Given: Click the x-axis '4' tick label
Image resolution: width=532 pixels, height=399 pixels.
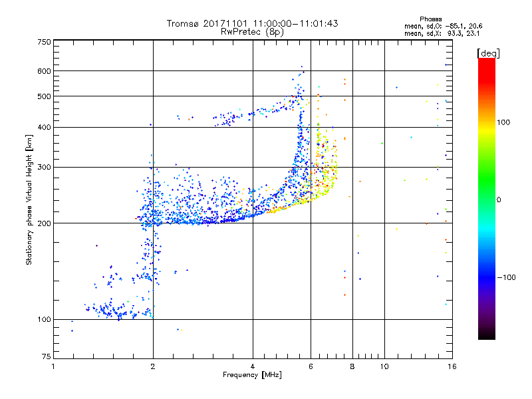Looking at the screenshot, I should [x=253, y=366].
